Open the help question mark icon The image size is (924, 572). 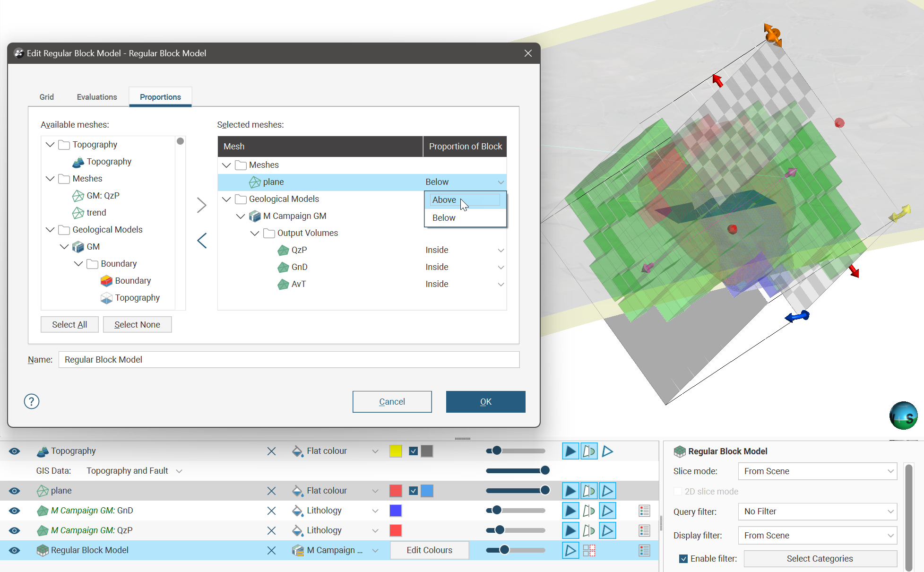click(x=32, y=401)
